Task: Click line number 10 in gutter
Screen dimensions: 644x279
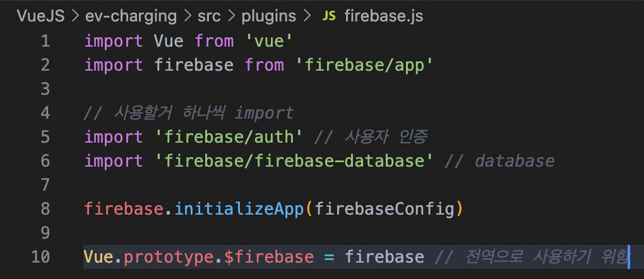Action: 40,257
